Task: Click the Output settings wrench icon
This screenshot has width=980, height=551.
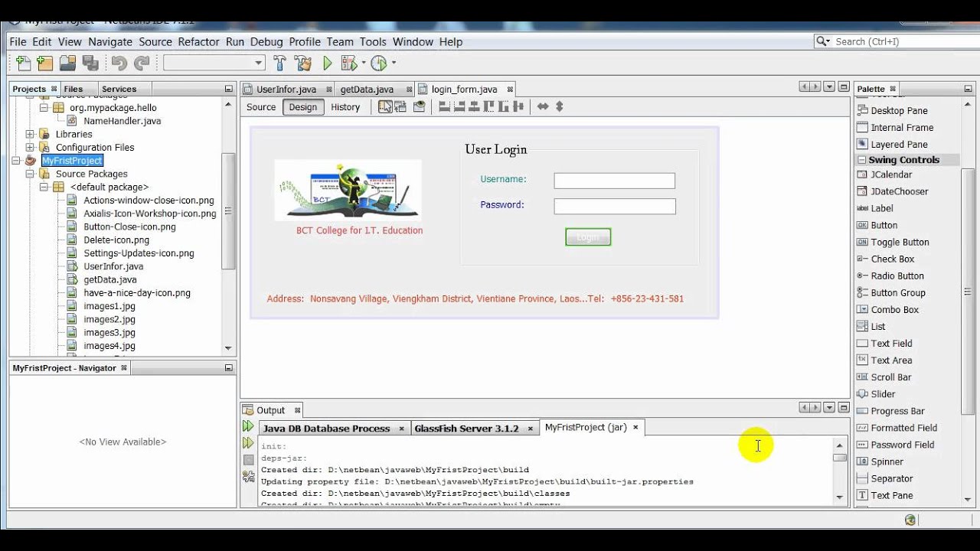Action: point(248,477)
